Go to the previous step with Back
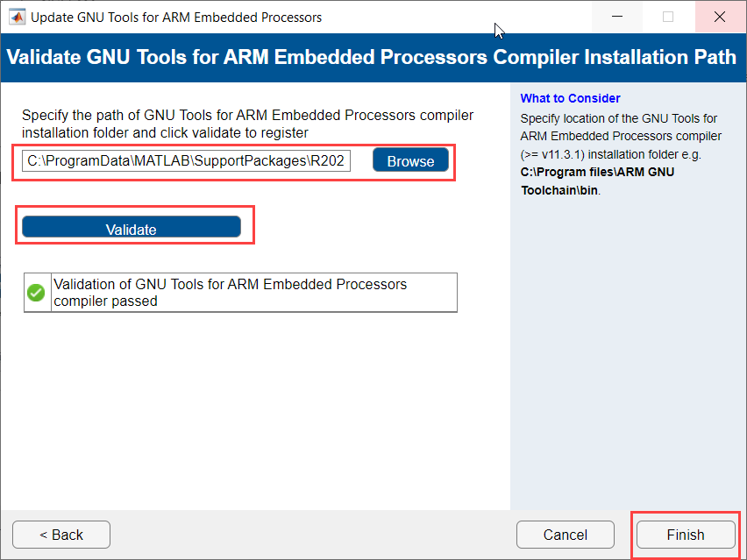 click(x=61, y=535)
